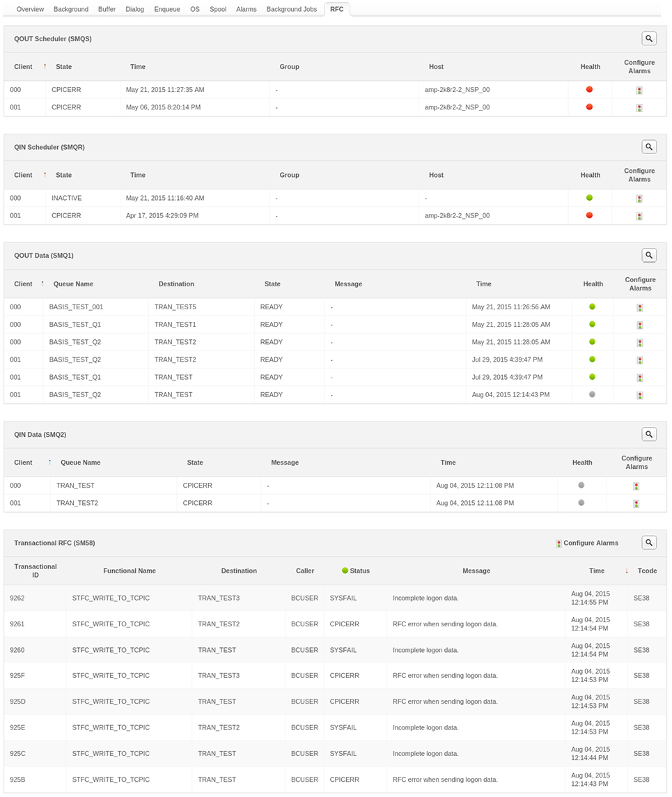The image size is (672, 797).
Task: Open search in Transactional RFC (SM58) panel
Action: pos(648,542)
